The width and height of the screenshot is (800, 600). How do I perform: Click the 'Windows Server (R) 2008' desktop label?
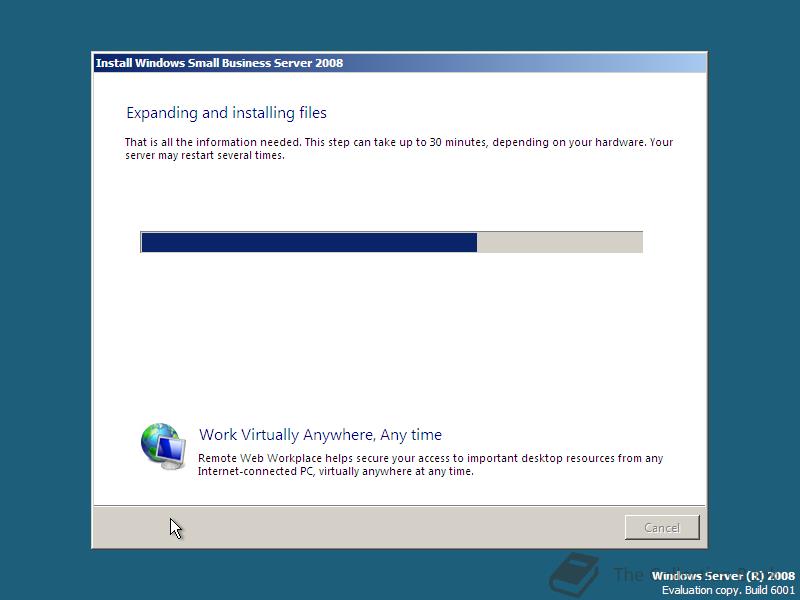[723, 576]
